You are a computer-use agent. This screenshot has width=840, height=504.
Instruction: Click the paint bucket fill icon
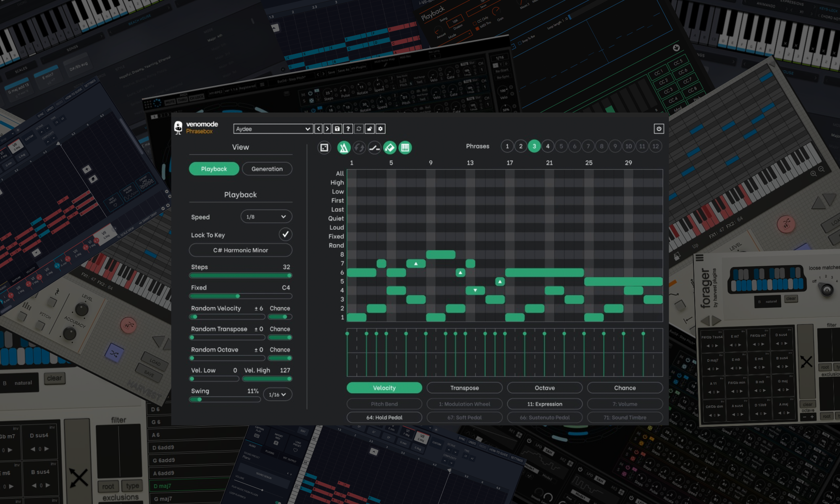coord(390,147)
